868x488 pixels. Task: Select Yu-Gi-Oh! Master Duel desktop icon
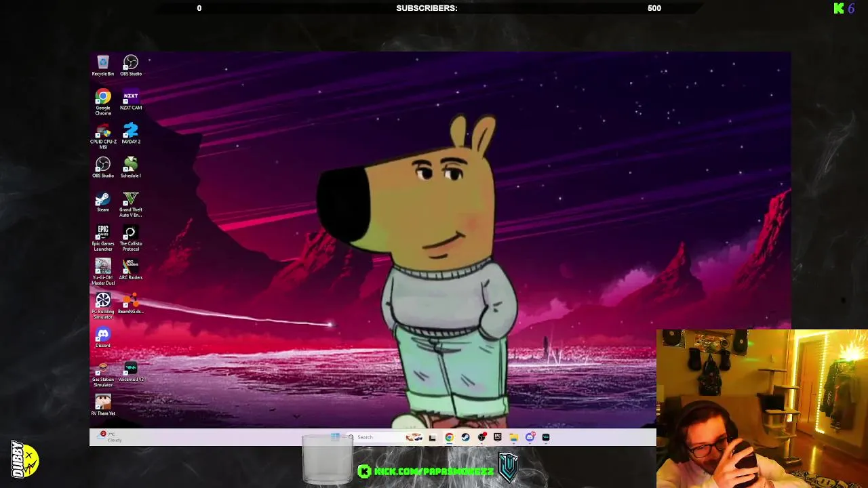[x=103, y=272]
